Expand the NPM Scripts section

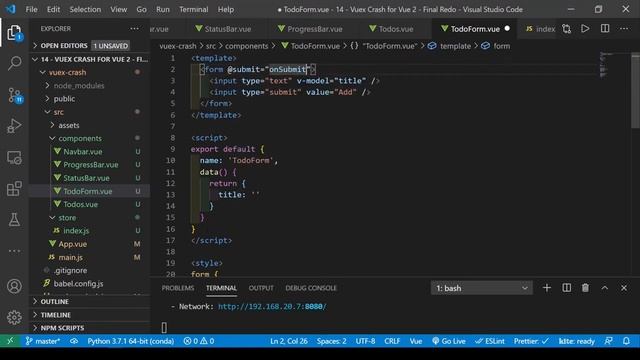(x=89, y=328)
